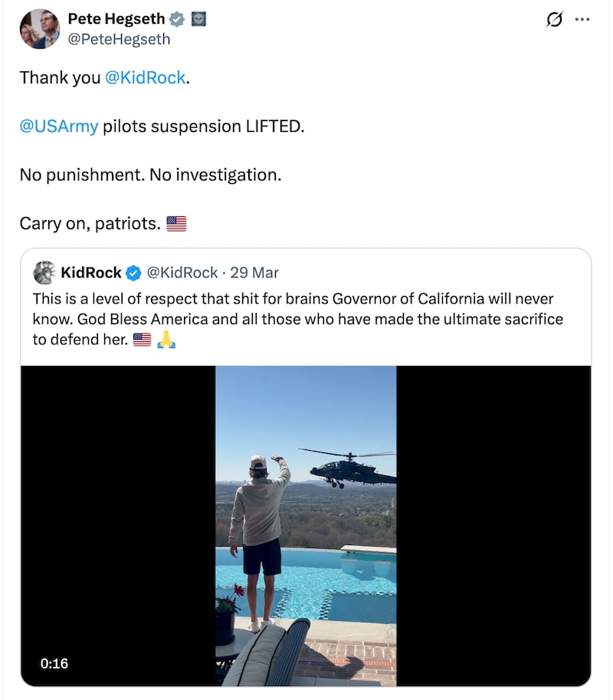
Task: Play the embedded helicopter video
Action: (306, 525)
